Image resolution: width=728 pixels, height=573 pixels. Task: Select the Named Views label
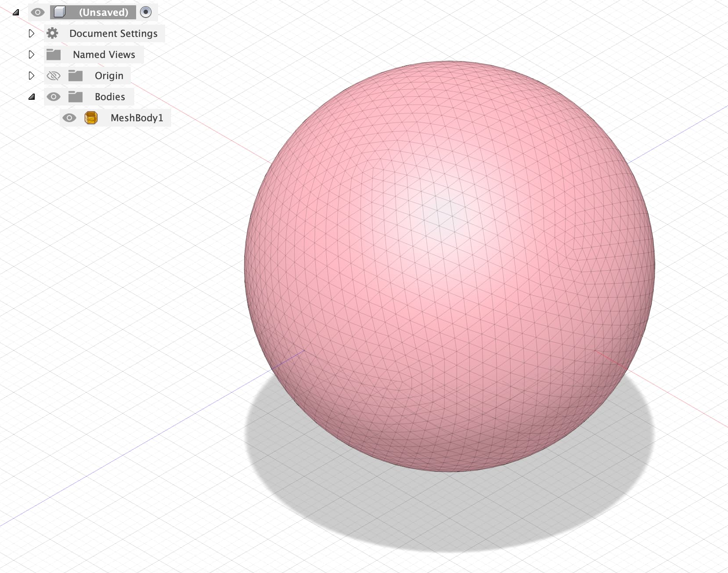104,54
